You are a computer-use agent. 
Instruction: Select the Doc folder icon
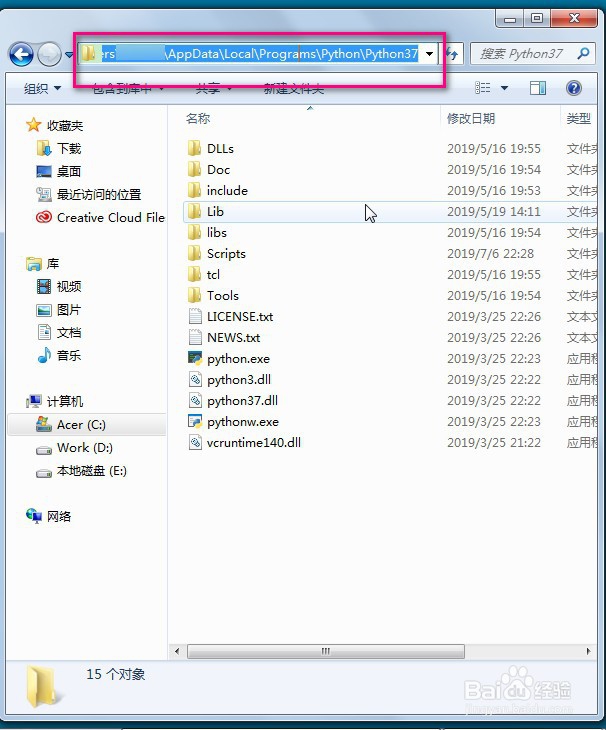coord(195,169)
